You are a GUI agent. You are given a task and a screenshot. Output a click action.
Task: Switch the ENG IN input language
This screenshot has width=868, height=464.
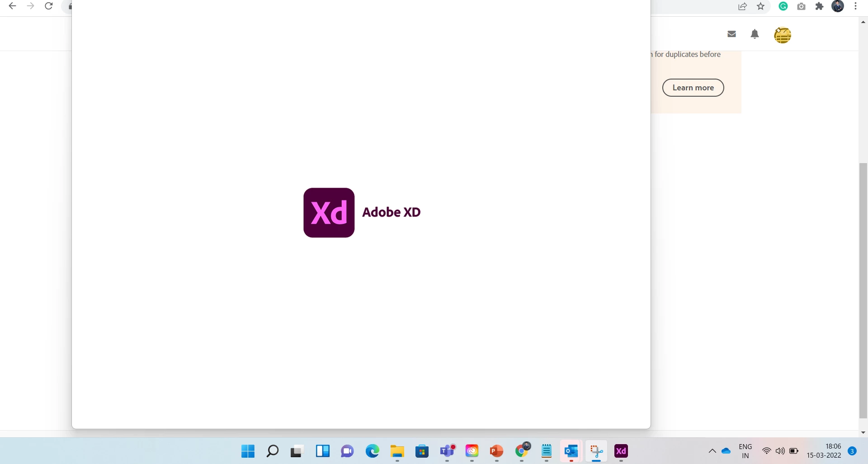(745, 451)
